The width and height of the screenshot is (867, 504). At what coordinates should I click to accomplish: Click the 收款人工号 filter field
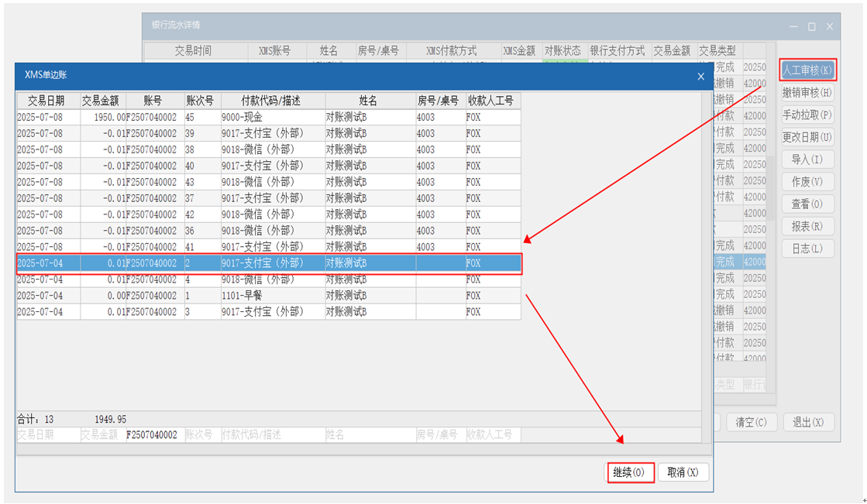(x=493, y=435)
